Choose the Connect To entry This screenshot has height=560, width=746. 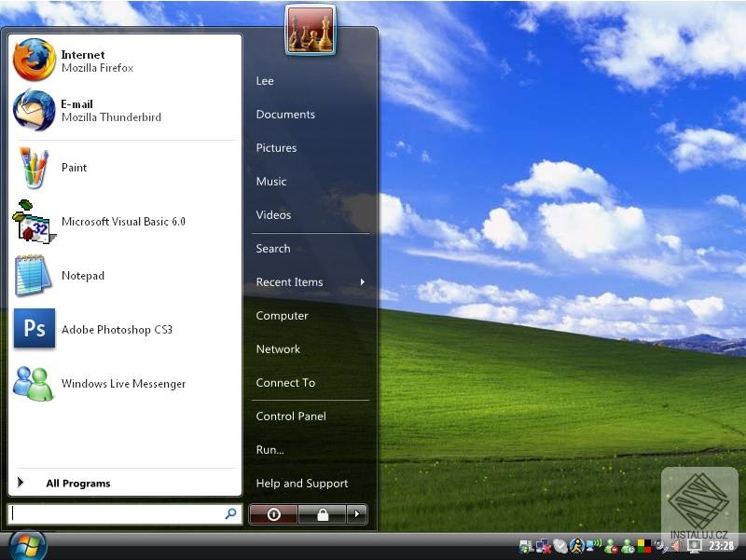[285, 383]
